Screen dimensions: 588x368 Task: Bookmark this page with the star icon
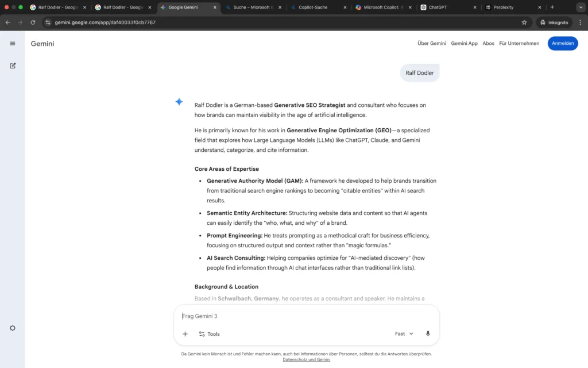pos(524,22)
